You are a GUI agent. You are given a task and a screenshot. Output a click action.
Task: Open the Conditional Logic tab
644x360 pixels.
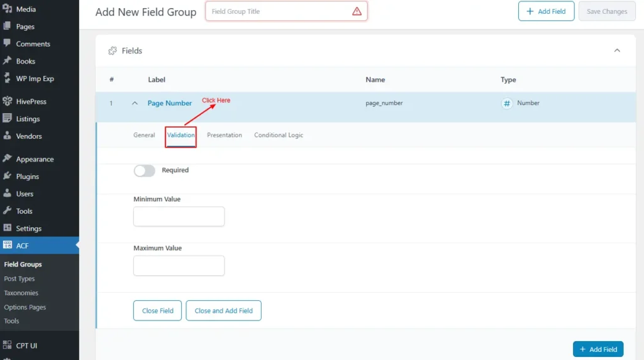279,135
